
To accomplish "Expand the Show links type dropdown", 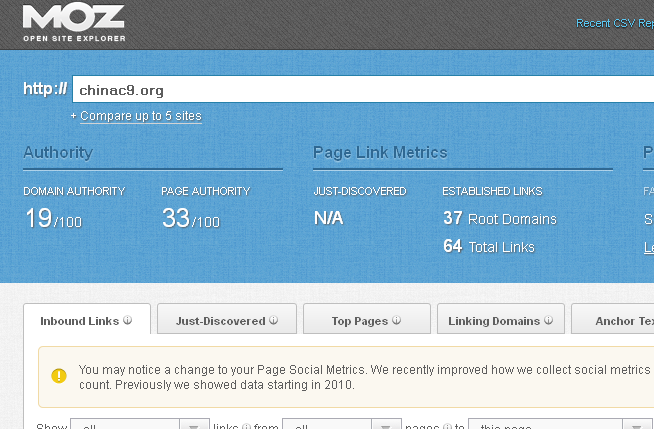I will click(140, 424).
